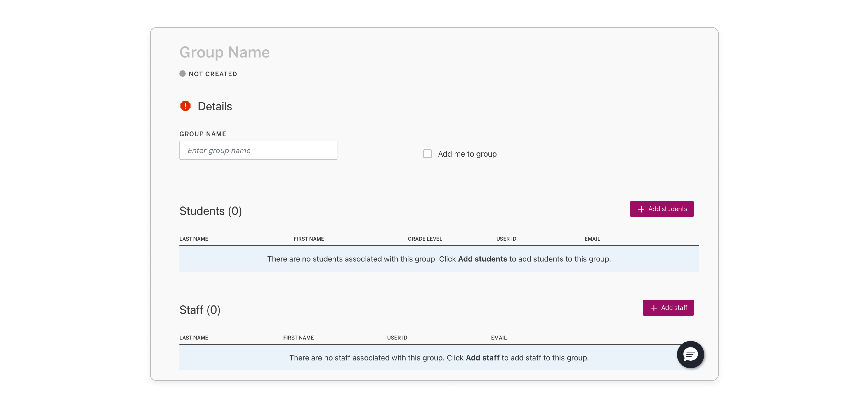Click the gray Not Created status dot
This screenshot has width=868, height=408.
[182, 74]
